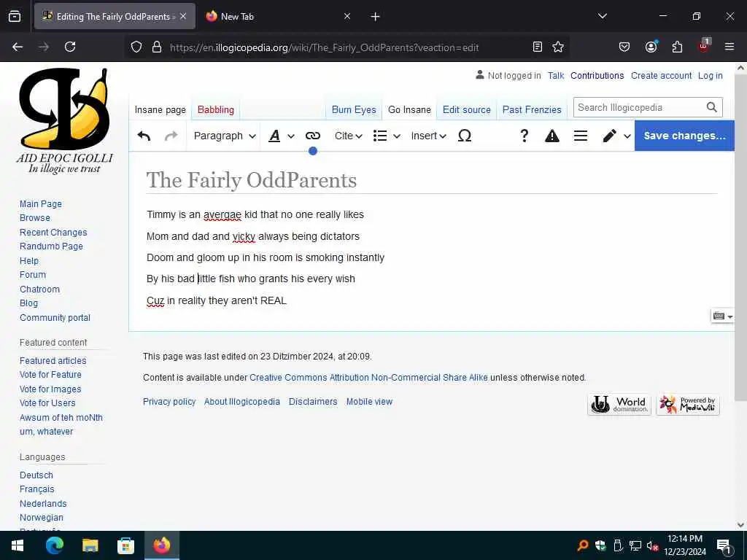The image size is (747, 560).
Task: Click the search magnifier in Illogicopedia search
Action: pyautogui.click(x=711, y=107)
